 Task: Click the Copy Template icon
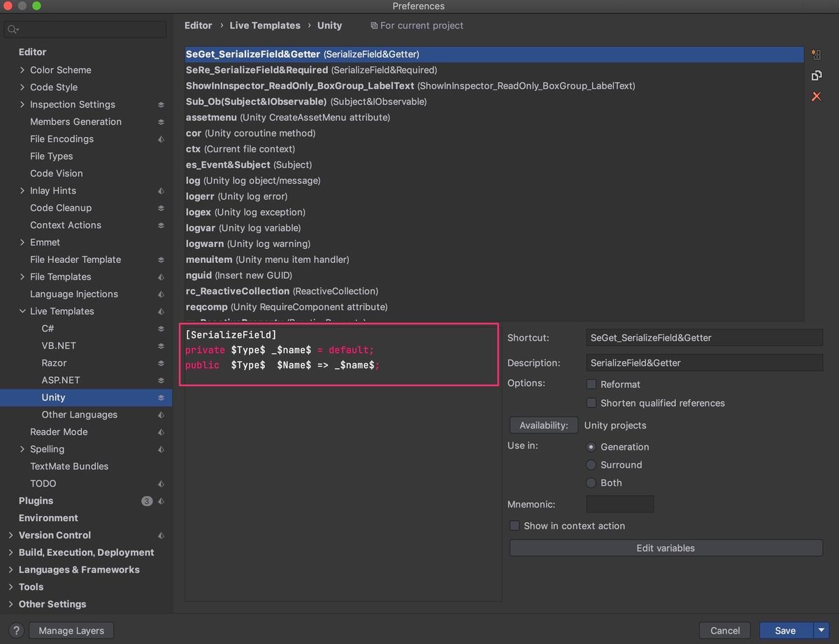(816, 76)
